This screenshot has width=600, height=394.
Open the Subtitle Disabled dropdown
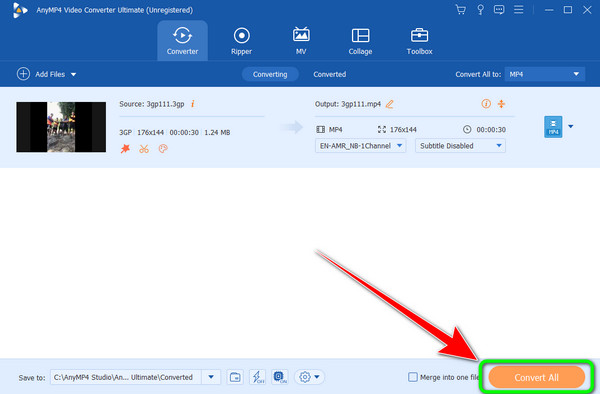(460, 146)
